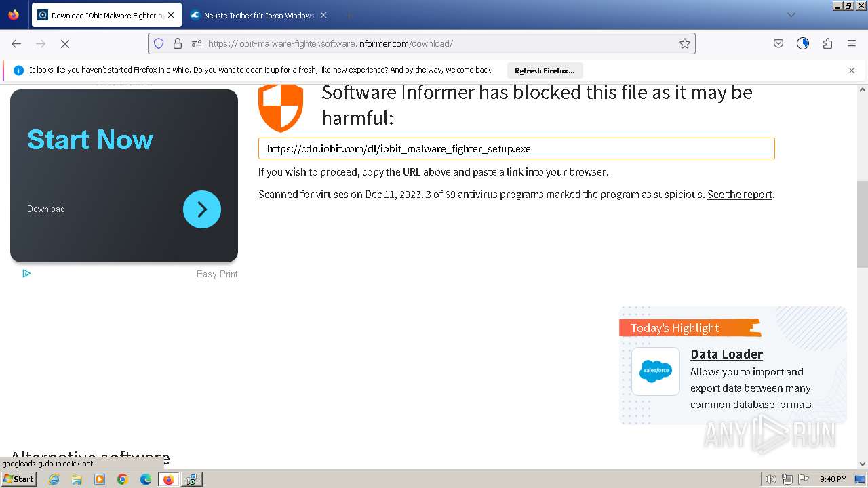Click the info icon in notification bar

(18, 70)
